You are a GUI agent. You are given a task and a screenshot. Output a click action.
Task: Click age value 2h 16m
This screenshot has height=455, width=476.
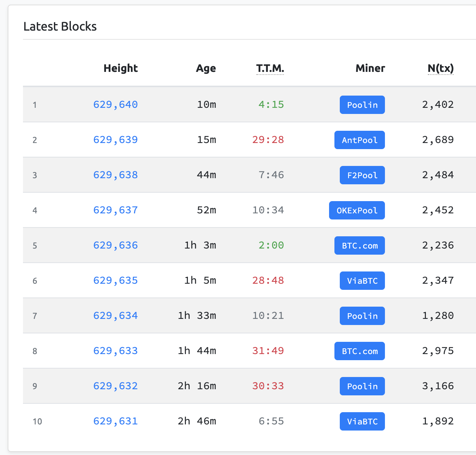click(x=197, y=386)
